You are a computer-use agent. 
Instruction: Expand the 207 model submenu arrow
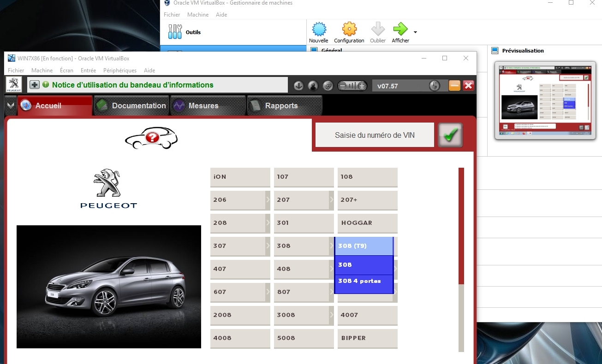coord(331,200)
